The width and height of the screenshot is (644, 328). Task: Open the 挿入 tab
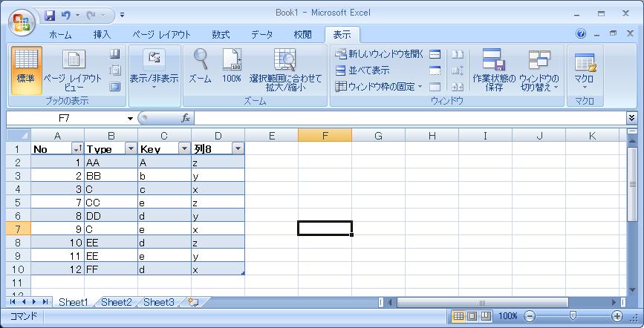point(102,35)
